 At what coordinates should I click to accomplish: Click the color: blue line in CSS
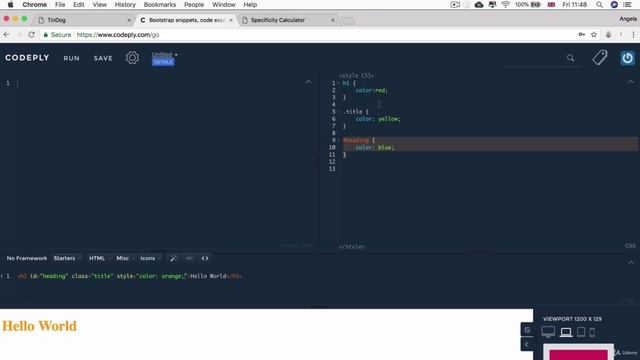375,147
